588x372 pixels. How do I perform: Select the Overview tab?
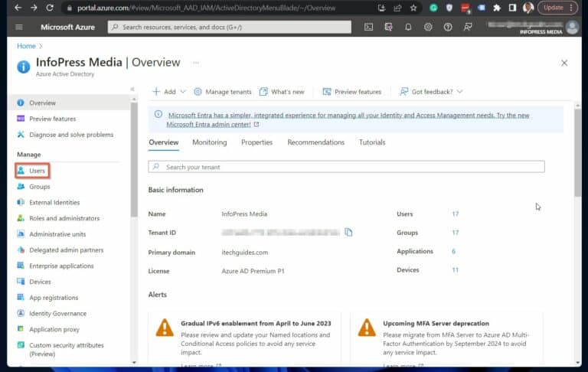click(x=164, y=142)
